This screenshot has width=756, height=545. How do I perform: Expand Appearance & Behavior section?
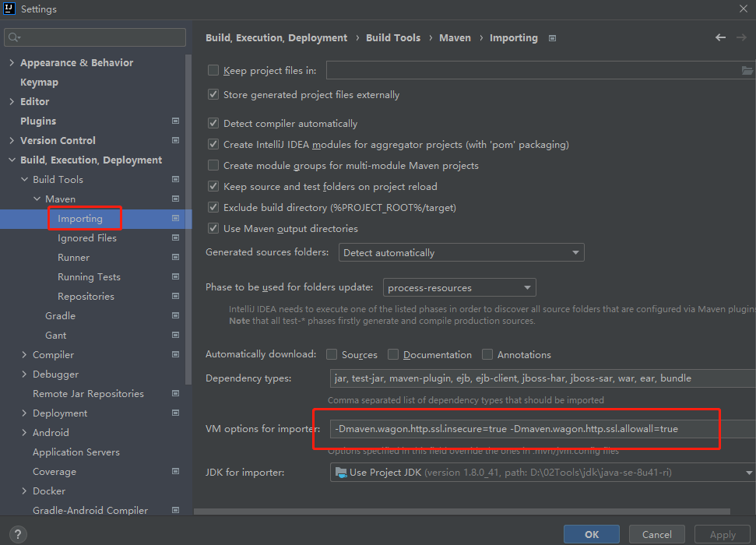pyautogui.click(x=12, y=63)
